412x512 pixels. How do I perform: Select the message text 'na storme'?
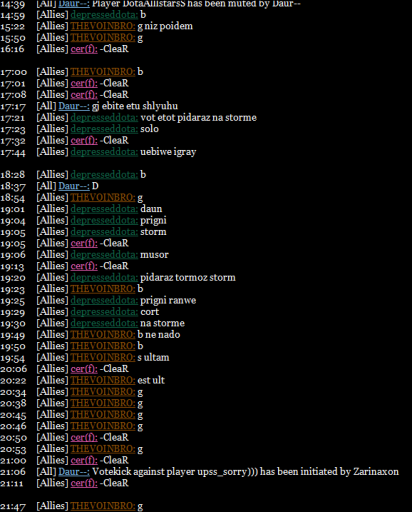coord(162,323)
